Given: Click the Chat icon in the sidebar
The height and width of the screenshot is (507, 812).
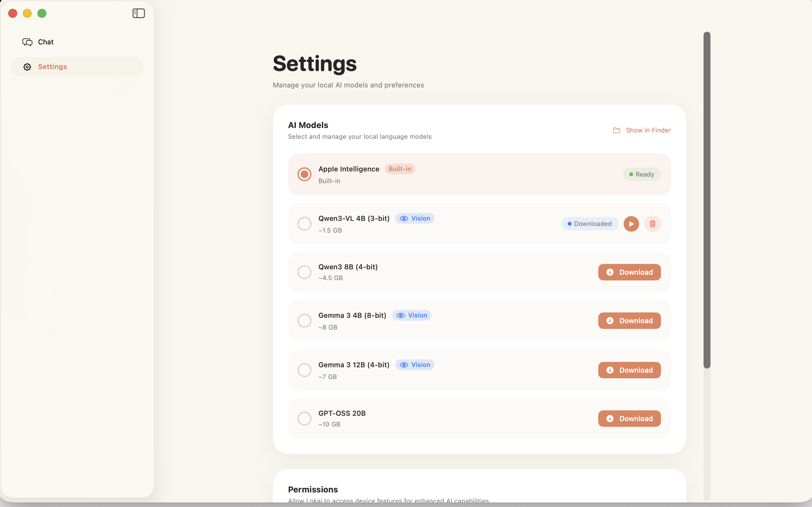Looking at the screenshot, I should 28,42.
